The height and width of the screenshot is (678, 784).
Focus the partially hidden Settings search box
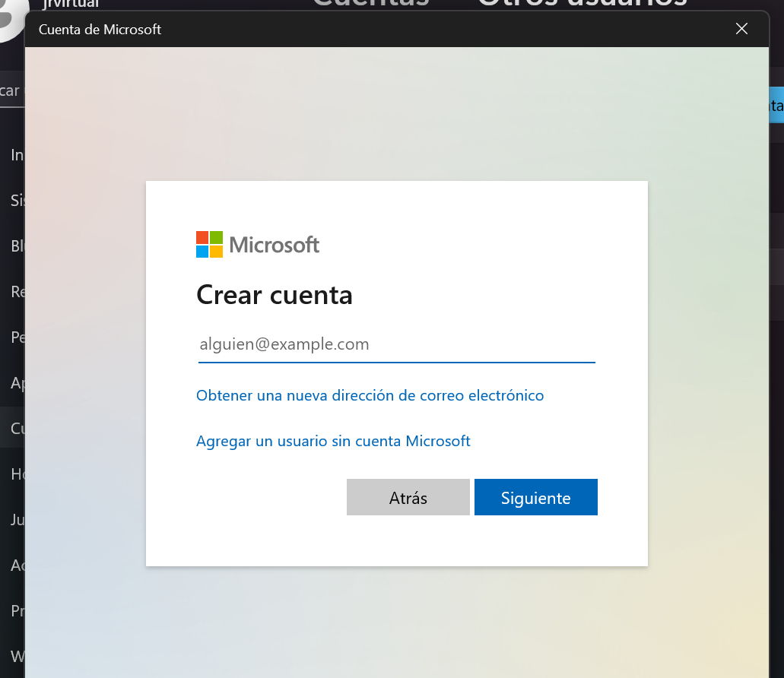[11, 91]
